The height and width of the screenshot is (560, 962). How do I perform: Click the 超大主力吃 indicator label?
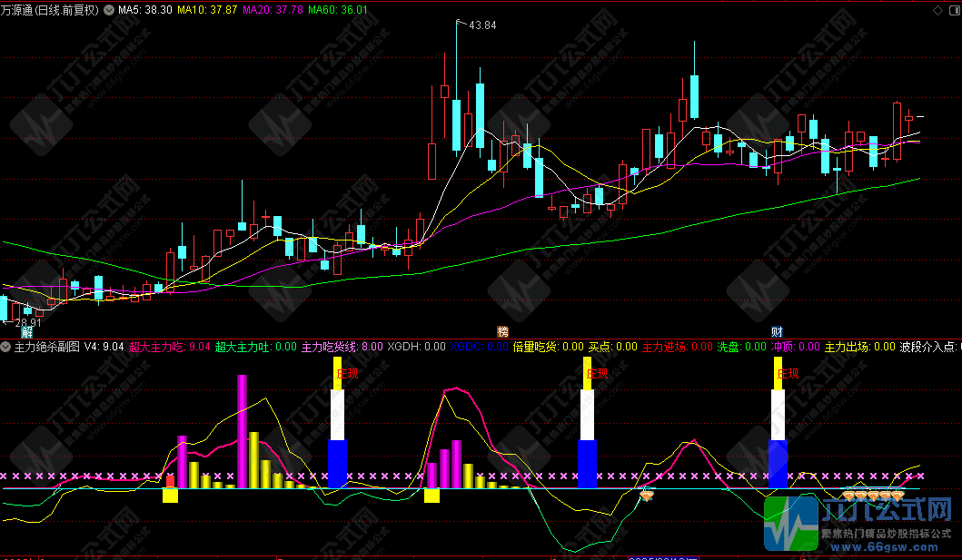tap(156, 347)
